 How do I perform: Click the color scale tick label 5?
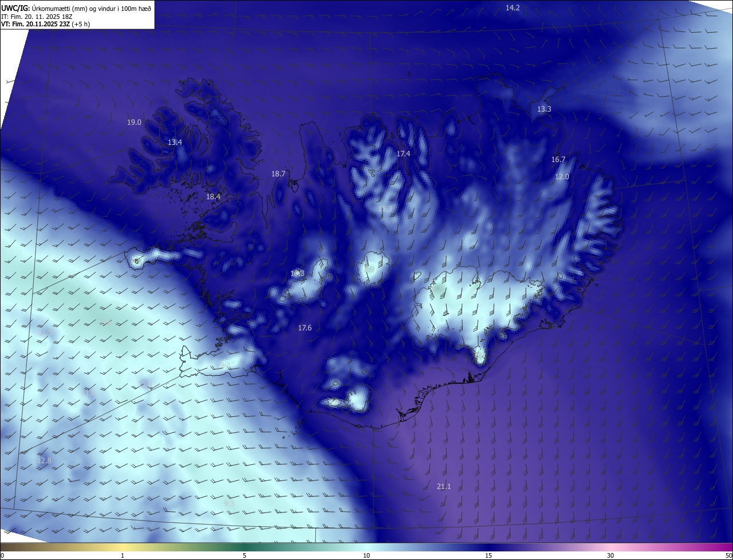(x=245, y=555)
